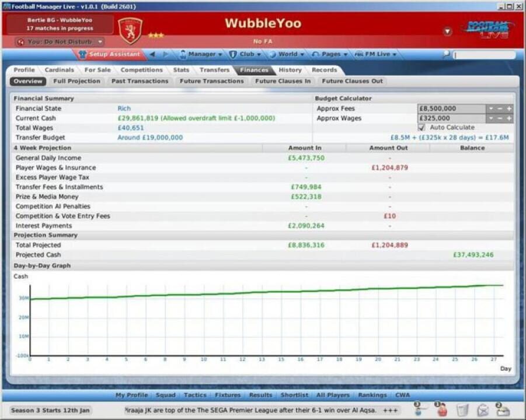Expand the Pages dropdown

point(332,54)
